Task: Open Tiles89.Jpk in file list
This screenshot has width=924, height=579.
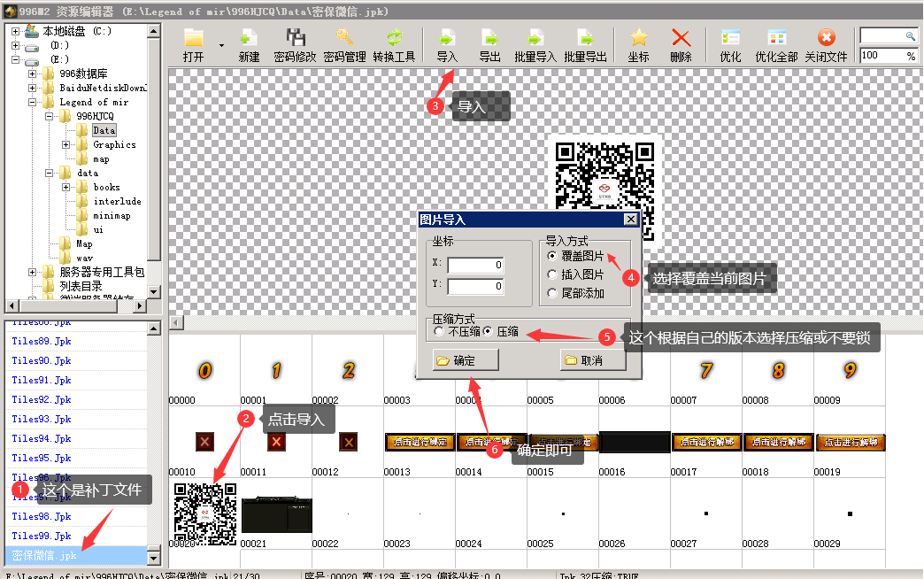Action: 42,342
